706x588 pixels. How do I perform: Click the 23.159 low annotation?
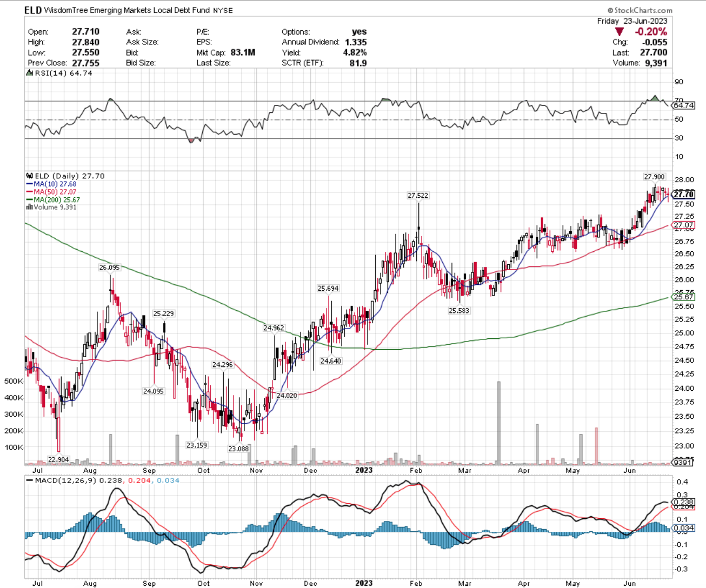pos(197,445)
